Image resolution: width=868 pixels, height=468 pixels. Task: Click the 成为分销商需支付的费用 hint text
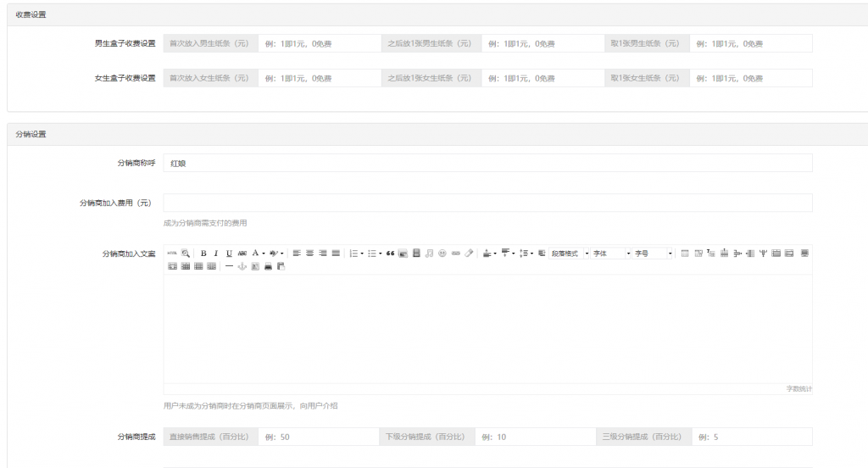(205, 223)
